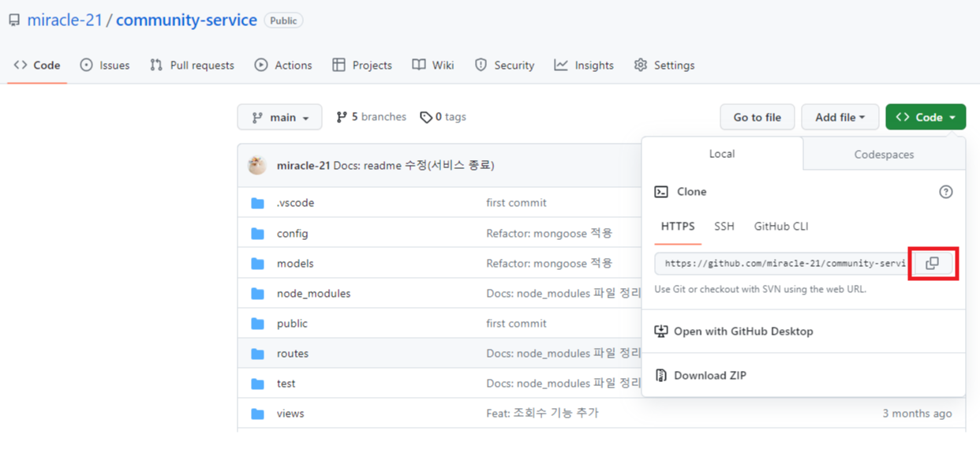Open 'Feat: 조회수 기능 추가' commit message
This screenshot has width=980, height=457.
(542, 413)
